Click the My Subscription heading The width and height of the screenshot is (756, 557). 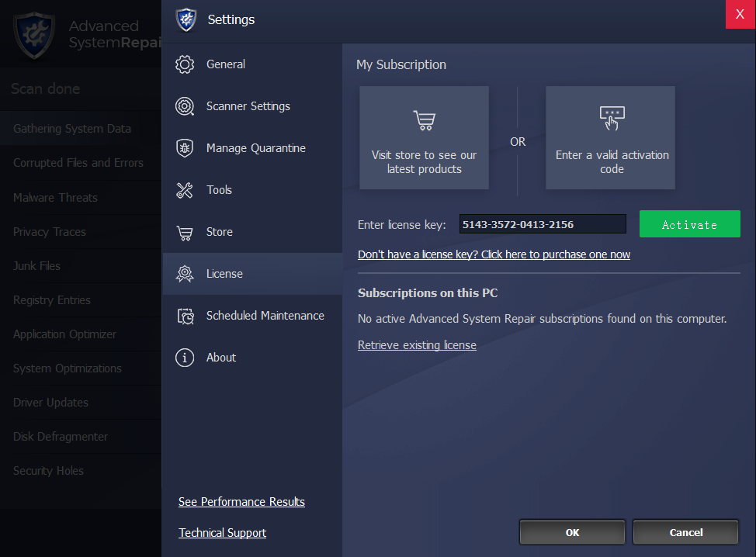point(401,64)
